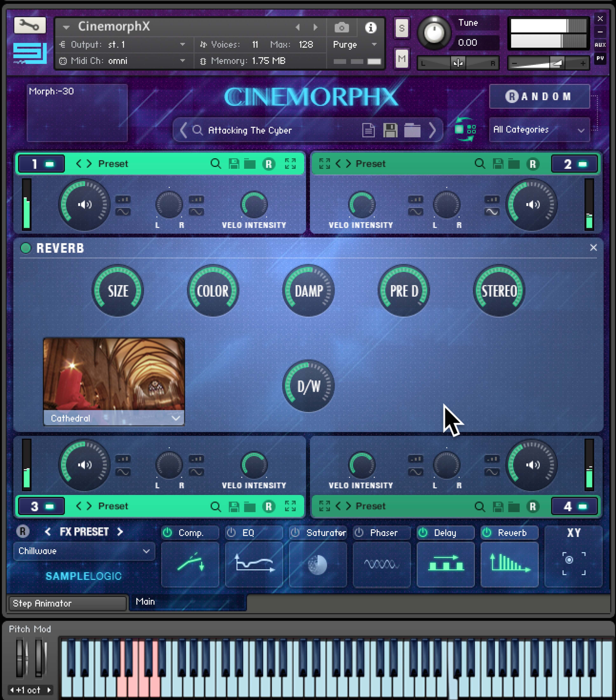Screen dimensions: 616x700
Task: Toggle the REVERB panel enable light
Action: 26,248
